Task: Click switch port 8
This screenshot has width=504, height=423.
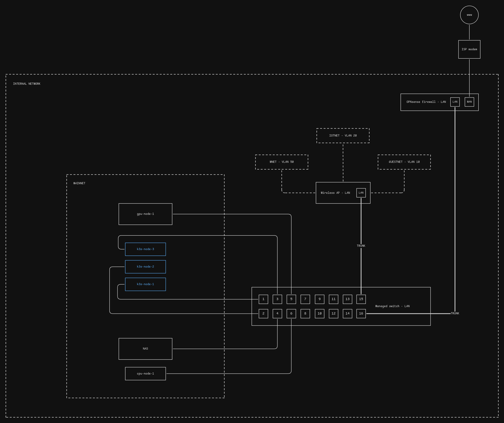Action: point(305,314)
